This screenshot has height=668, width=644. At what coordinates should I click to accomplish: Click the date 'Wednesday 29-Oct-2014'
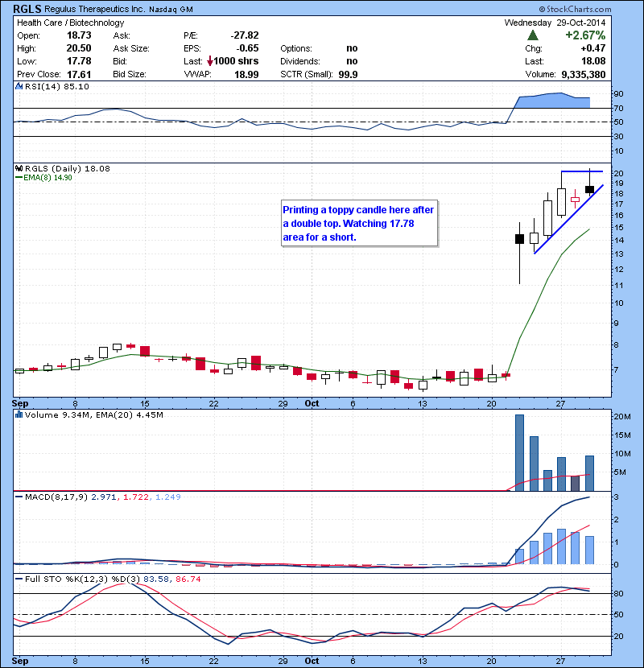(x=555, y=23)
